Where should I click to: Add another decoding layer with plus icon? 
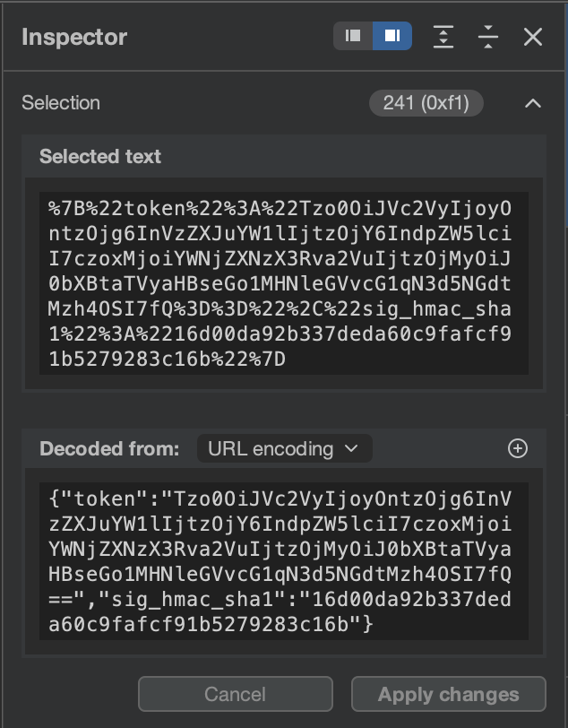(518, 448)
